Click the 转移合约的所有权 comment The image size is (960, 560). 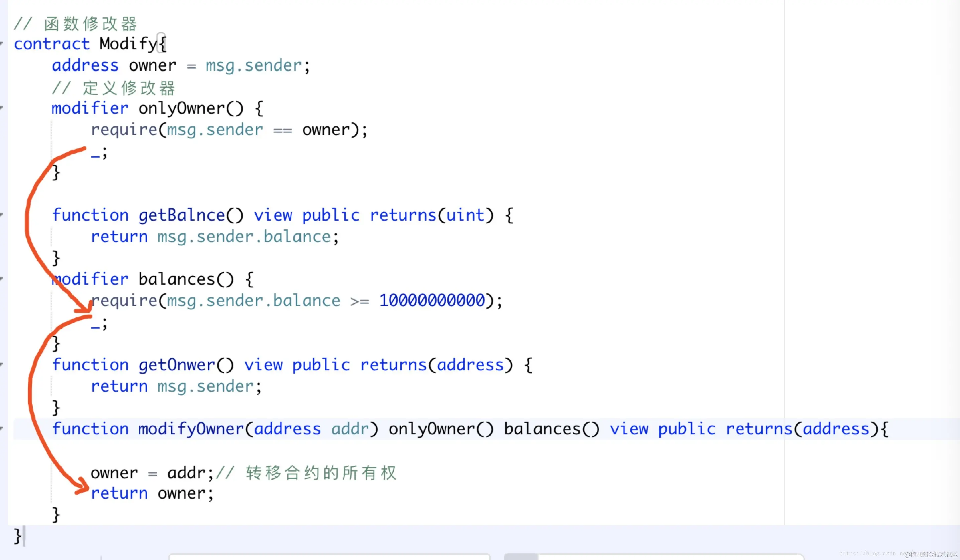[321, 473]
